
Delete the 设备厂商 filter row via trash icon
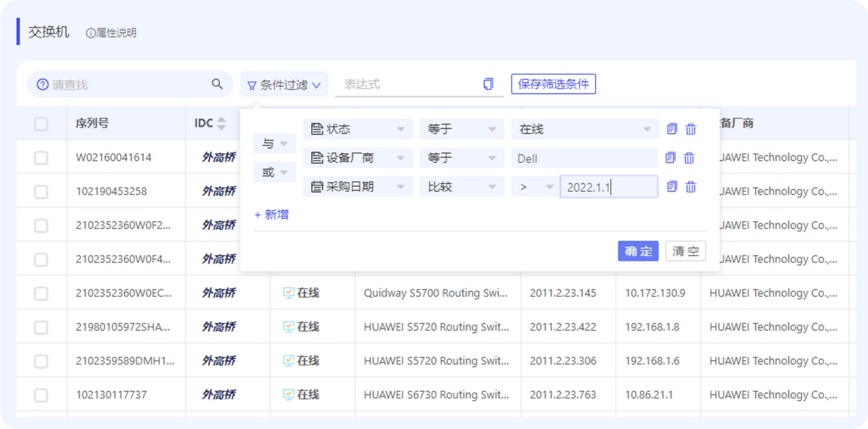point(690,157)
